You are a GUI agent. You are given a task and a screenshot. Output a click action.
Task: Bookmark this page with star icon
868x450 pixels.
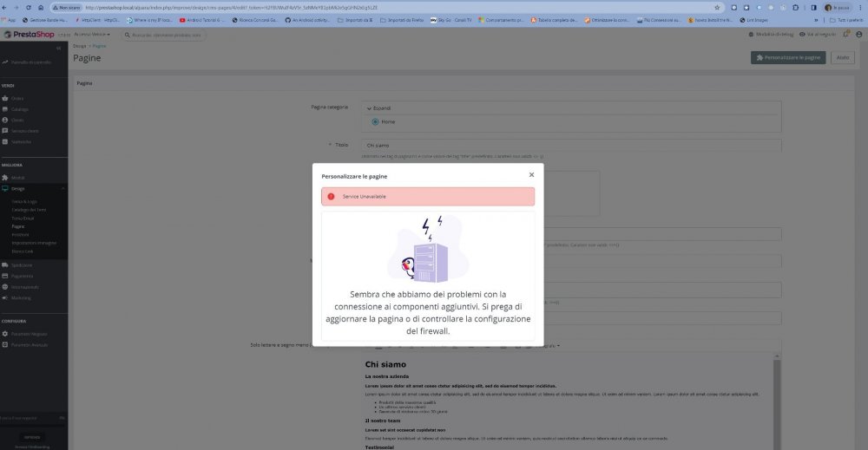[x=718, y=8]
